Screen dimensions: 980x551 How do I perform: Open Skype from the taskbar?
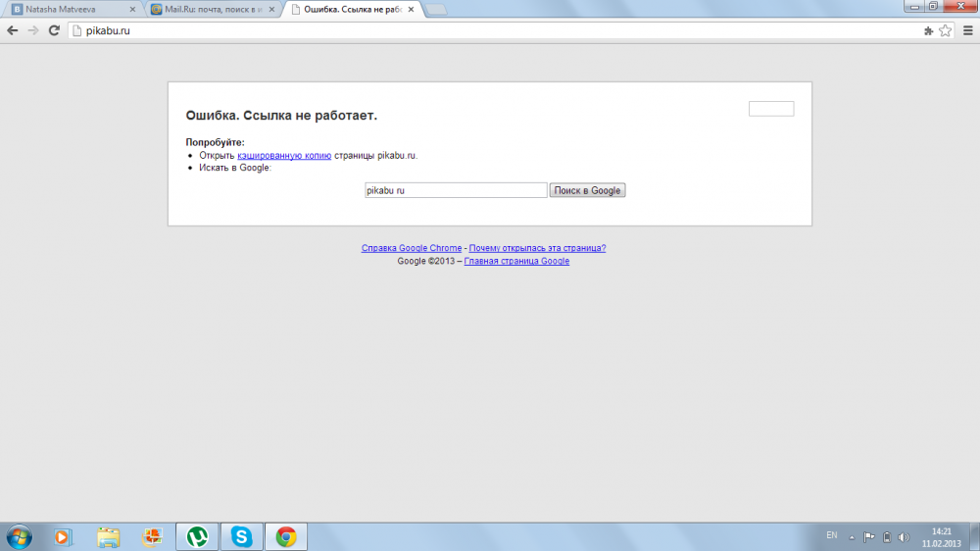(242, 537)
